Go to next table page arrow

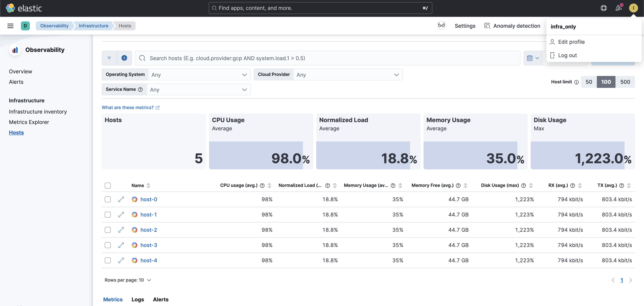(630, 280)
